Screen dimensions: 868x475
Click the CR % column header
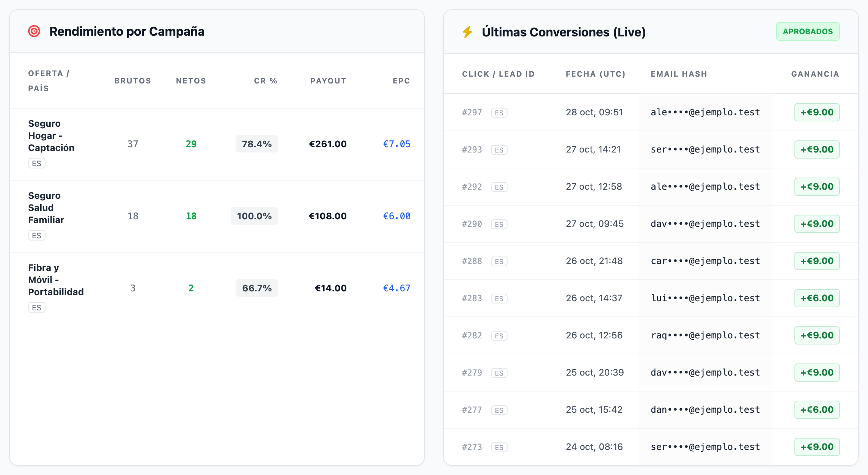pyautogui.click(x=266, y=81)
